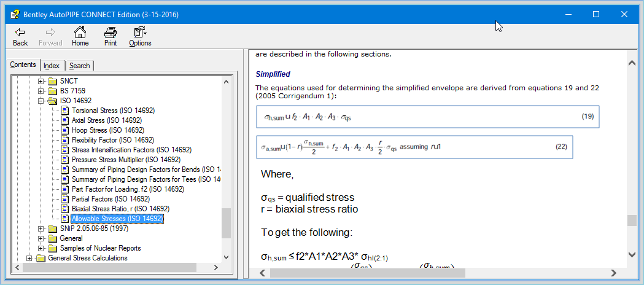Image resolution: width=644 pixels, height=285 pixels.
Task: Expand the SNCT folder node
Action: click(x=41, y=81)
